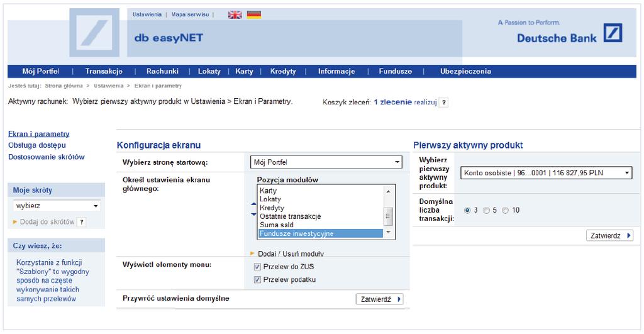
Task: Go to Ustawienia breadcrumb
Action: (108, 86)
